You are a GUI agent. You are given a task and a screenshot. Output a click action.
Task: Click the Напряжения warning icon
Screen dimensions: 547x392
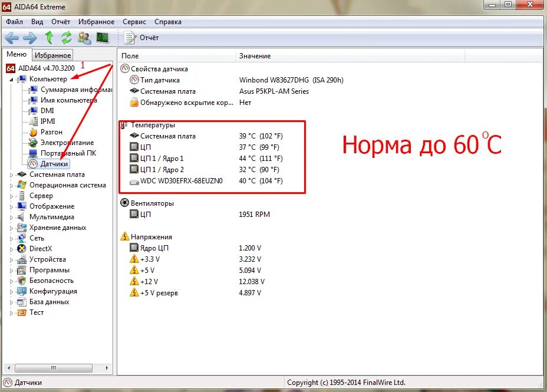(x=124, y=236)
